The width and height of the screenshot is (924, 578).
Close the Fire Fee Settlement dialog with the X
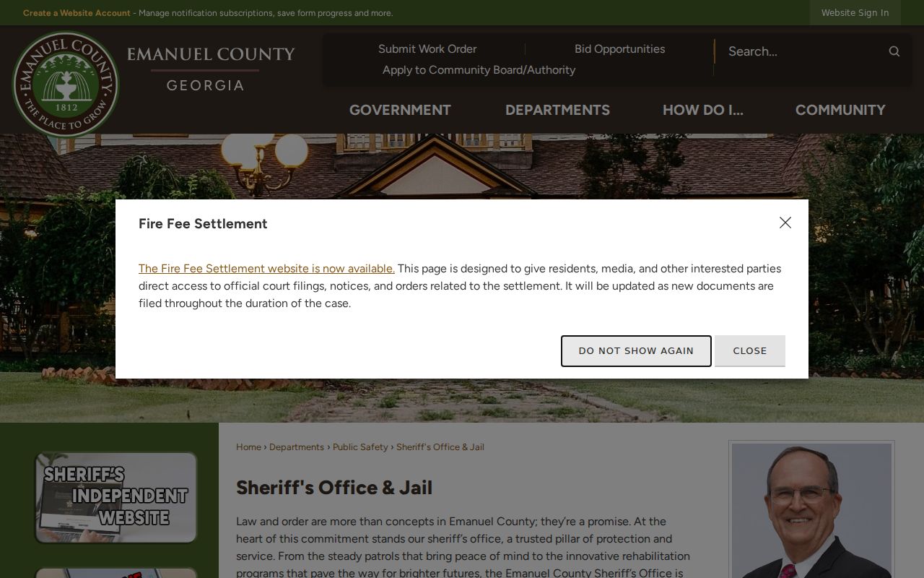(785, 223)
